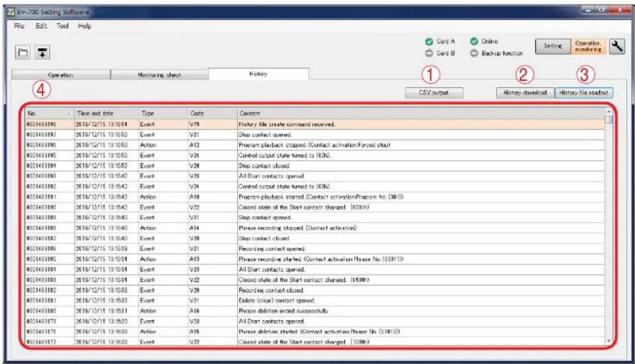Open file using the folder icon
The height and width of the screenshot is (364, 635).
23,52
